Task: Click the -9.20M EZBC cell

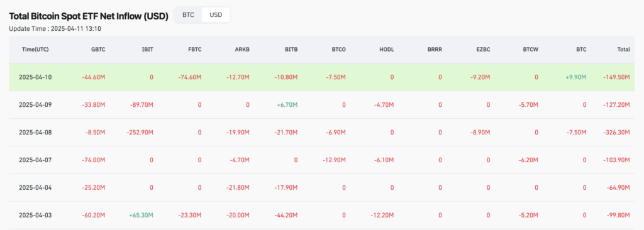Action: 480,77
